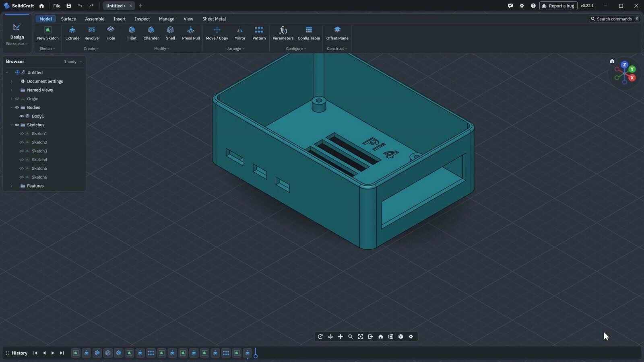Viewport: 644px width, 362px height.
Task: Open the Parameters dialog
Action: (283, 33)
